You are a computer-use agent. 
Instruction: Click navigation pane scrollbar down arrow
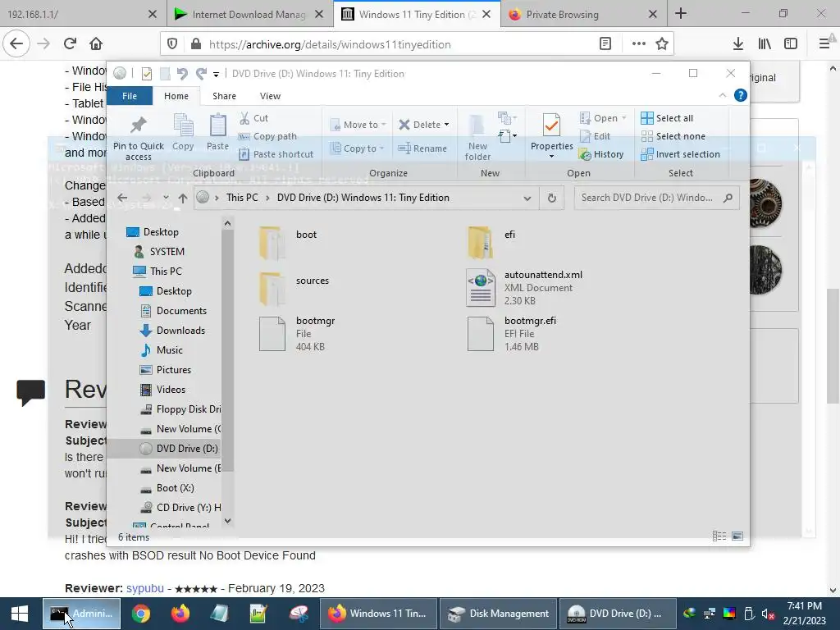click(228, 520)
